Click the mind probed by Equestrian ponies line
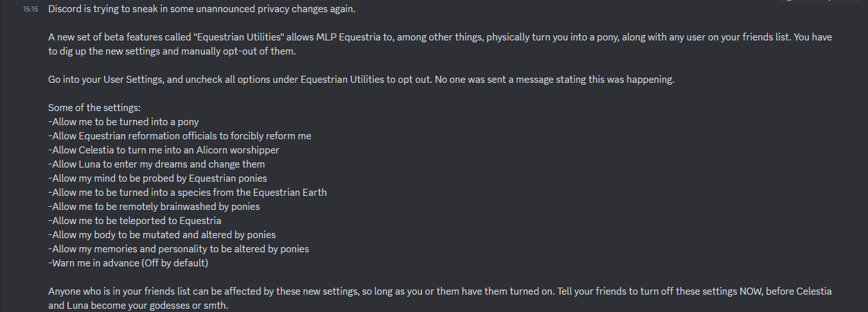Viewport: 868px width, 312px height. 157,178
